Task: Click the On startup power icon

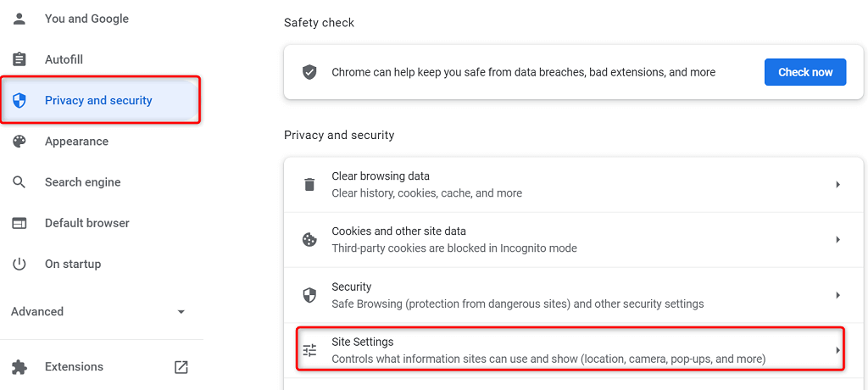Action: pos(19,264)
